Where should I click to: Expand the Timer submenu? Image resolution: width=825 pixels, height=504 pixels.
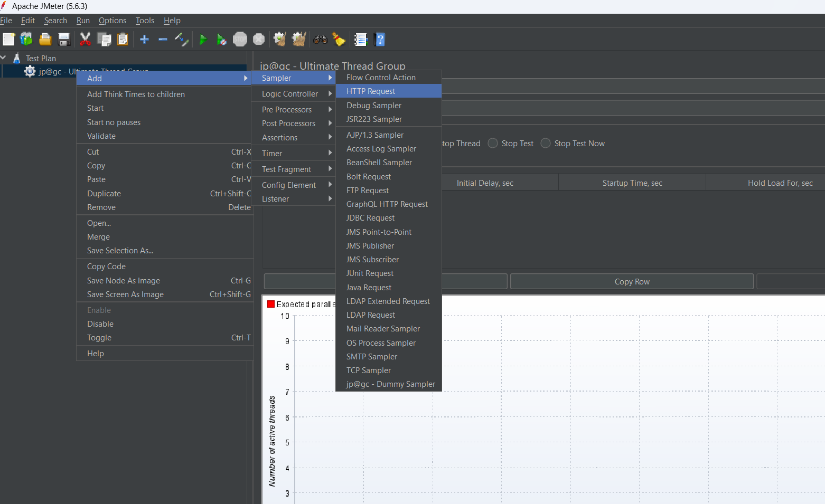pos(293,153)
